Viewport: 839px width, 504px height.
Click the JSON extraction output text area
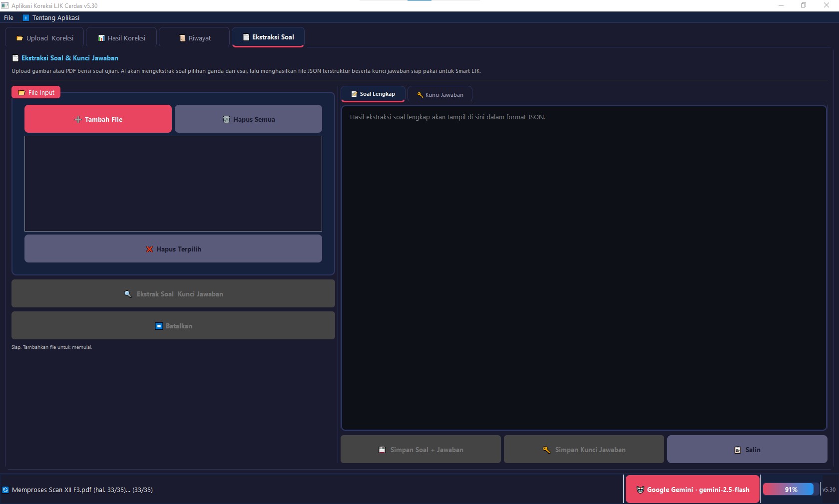583,269
